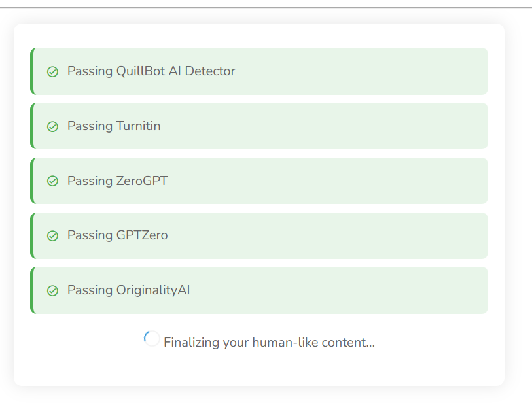Click the green left border of Turnitin row
The height and width of the screenshot is (414, 532).
coord(31,126)
